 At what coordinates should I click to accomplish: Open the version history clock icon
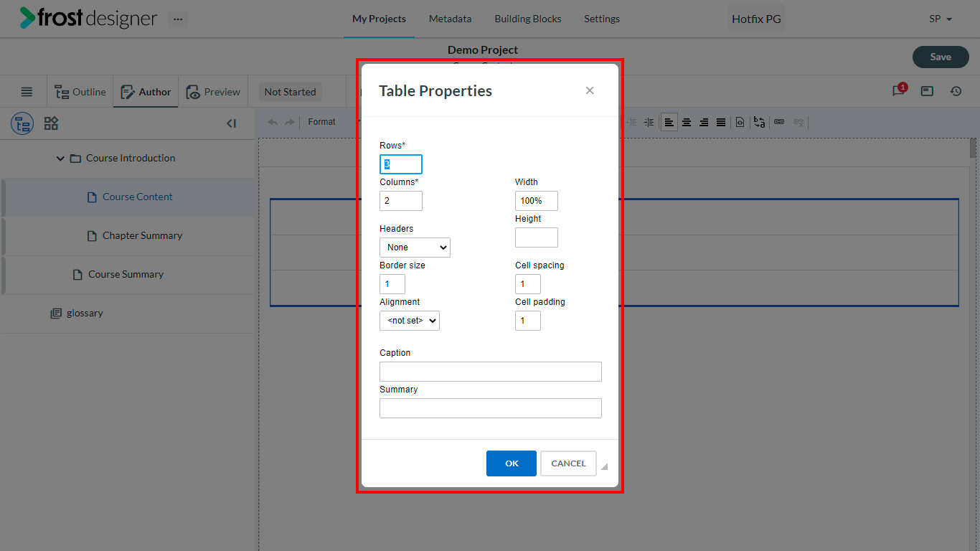(956, 91)
